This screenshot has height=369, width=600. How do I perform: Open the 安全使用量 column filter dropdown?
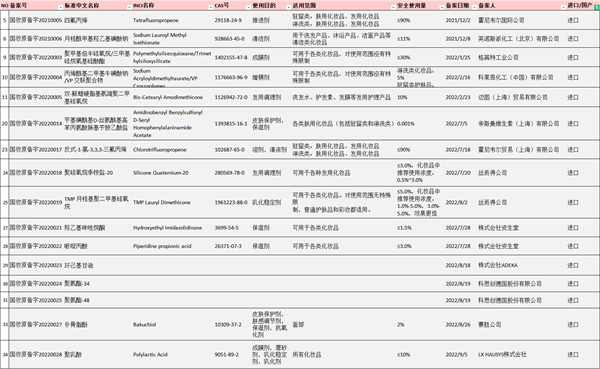point(442,7)
